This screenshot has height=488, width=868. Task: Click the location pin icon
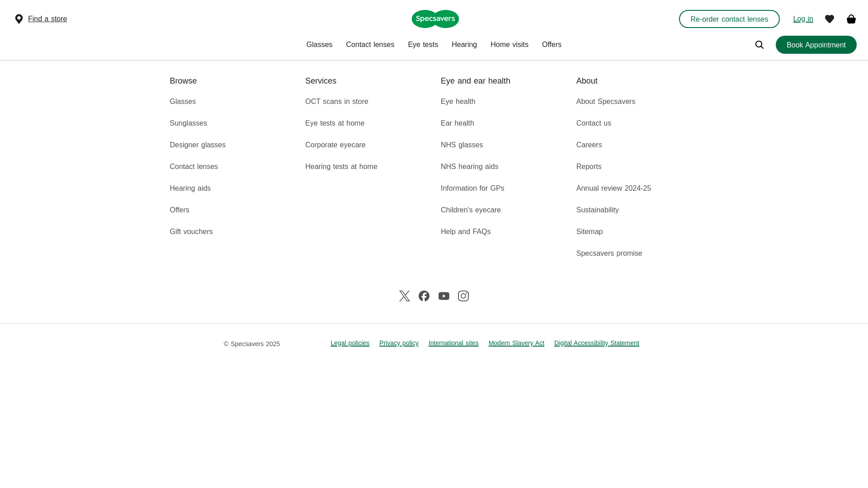(x=19, y=19)
